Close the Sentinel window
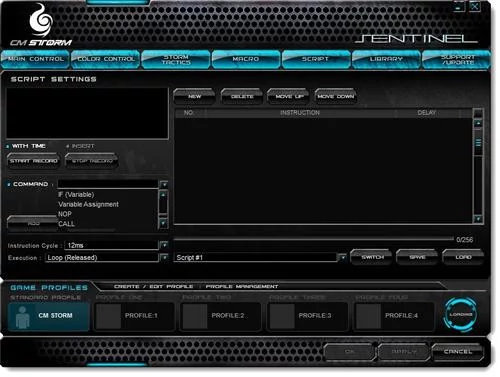Screen dimensions: 500x377 [x=475, y=7]
